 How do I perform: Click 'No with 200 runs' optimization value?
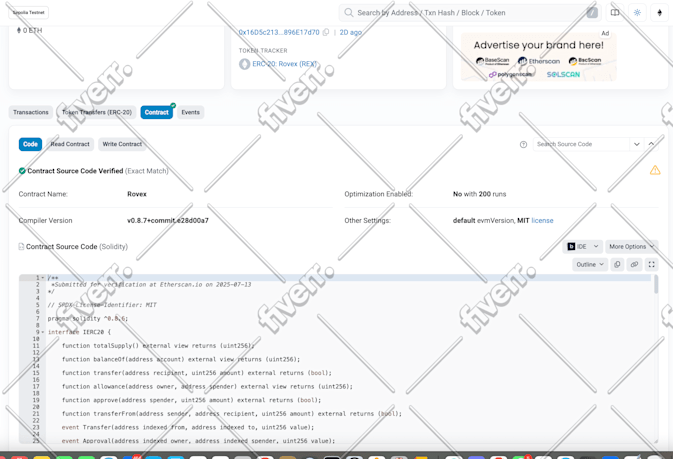point(479,194)
